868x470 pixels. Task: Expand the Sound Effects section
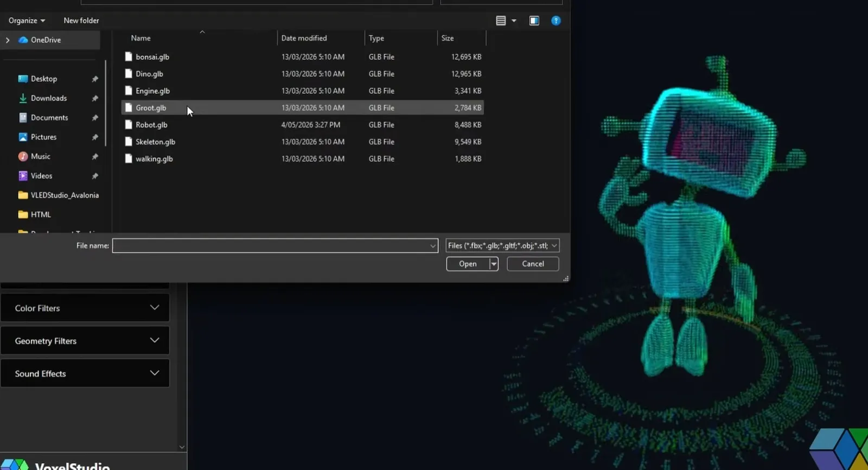85,373
